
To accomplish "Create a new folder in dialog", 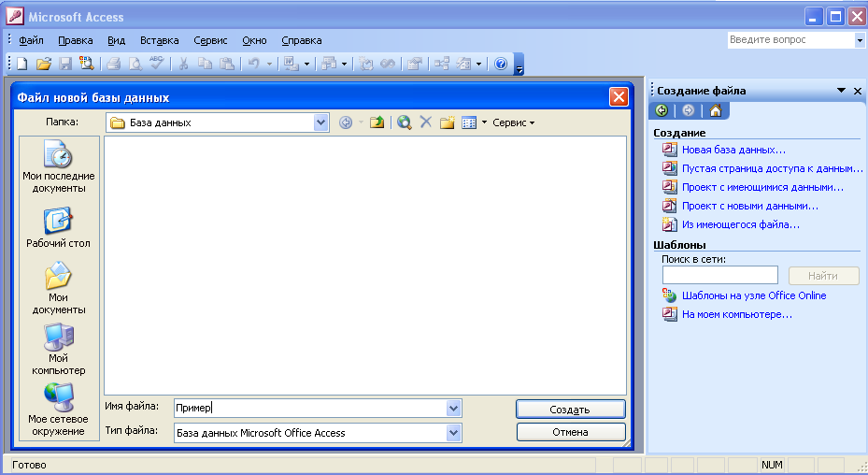I will pyautogui.click(x=448, y=122).
